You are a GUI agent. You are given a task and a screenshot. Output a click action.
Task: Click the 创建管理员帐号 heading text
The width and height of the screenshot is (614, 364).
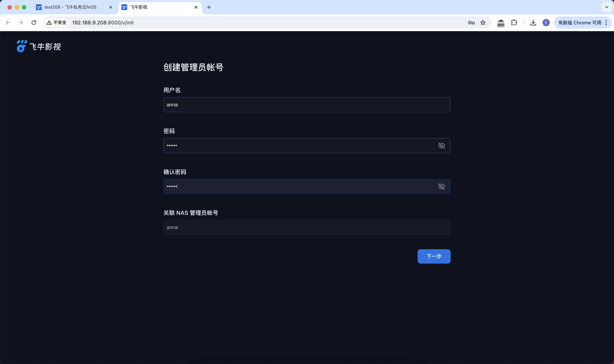click(x=193, y=67)
